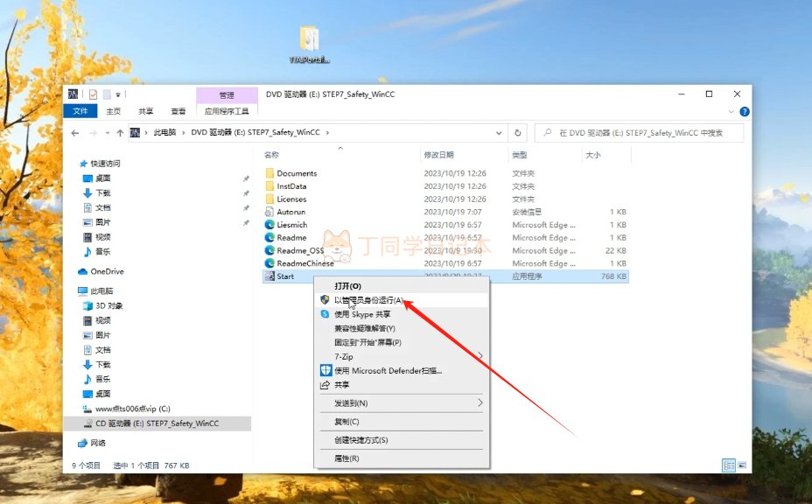Open the 管理 contextual tab
Screen dimensions: 812x504
tap(227, 94)
